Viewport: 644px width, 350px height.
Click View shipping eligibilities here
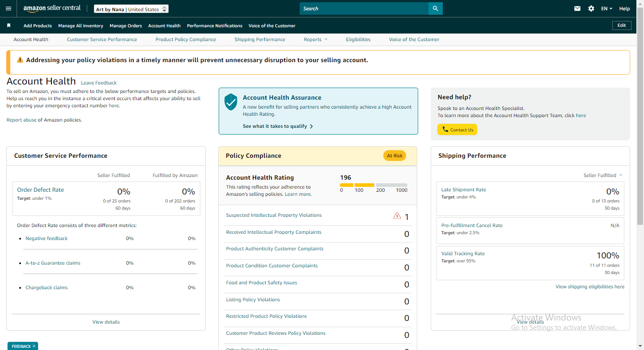click(x=590, y=287)
